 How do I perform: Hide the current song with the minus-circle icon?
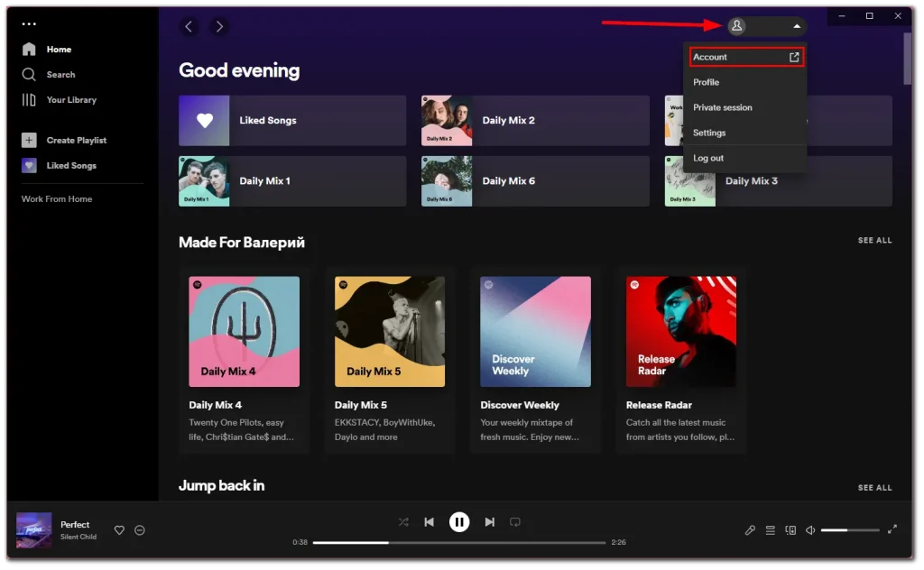[140, 530]
